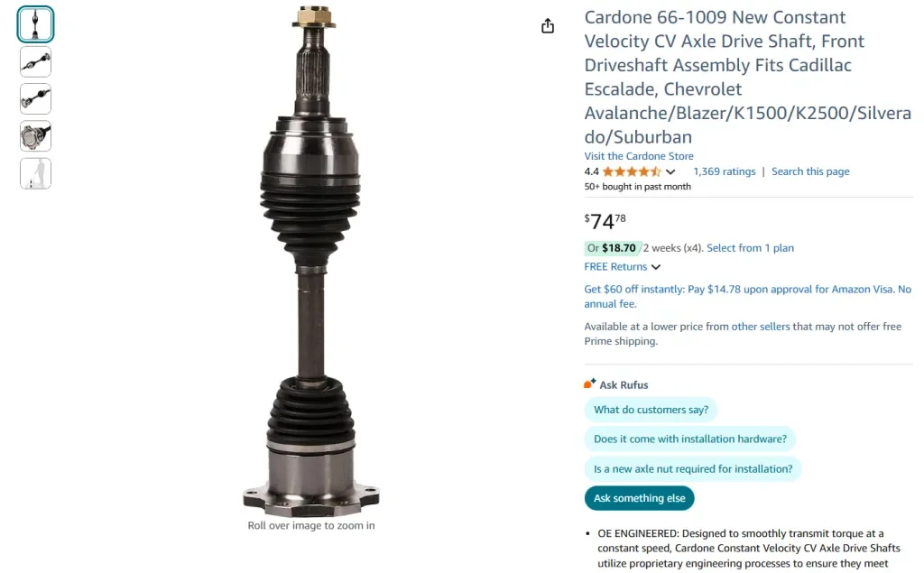The width and height of the screenshot is (924, 573).
Task: Select the fourth close-up flange thumbnail
Action: tap(35, 136)
